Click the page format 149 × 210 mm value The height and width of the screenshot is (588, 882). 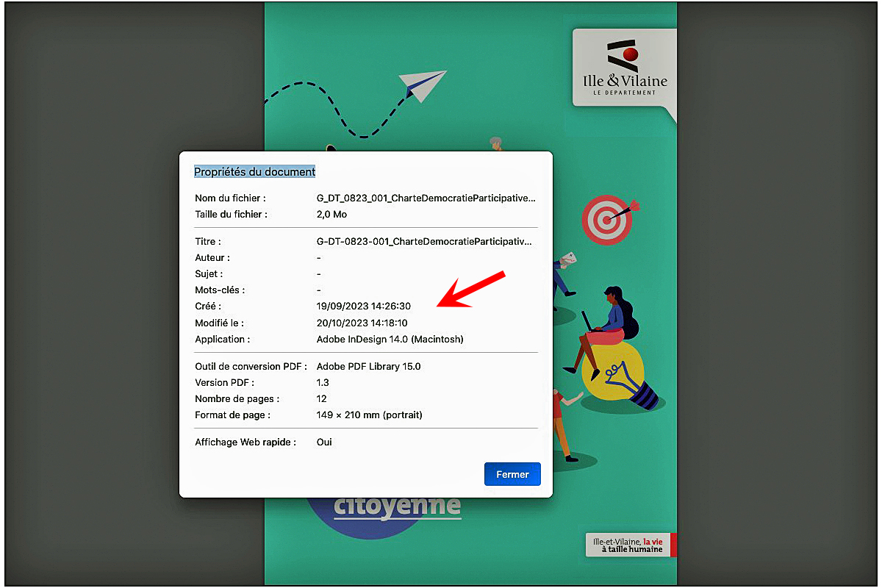coord(369,415)
